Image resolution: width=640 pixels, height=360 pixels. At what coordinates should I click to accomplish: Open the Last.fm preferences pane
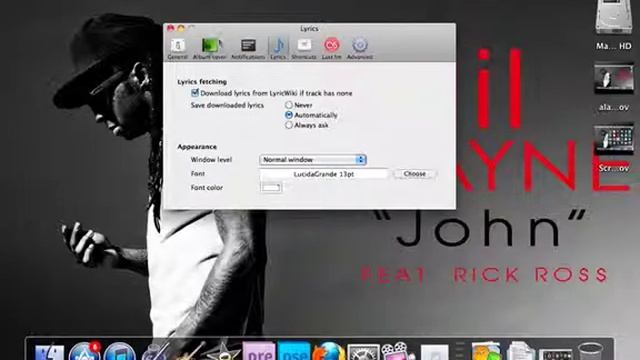pos(331,49)
